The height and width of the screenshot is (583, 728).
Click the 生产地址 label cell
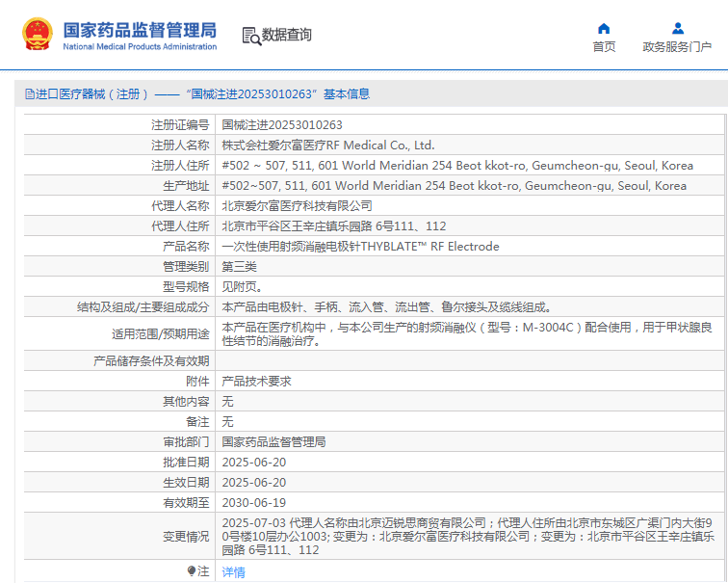pos(119,185)
